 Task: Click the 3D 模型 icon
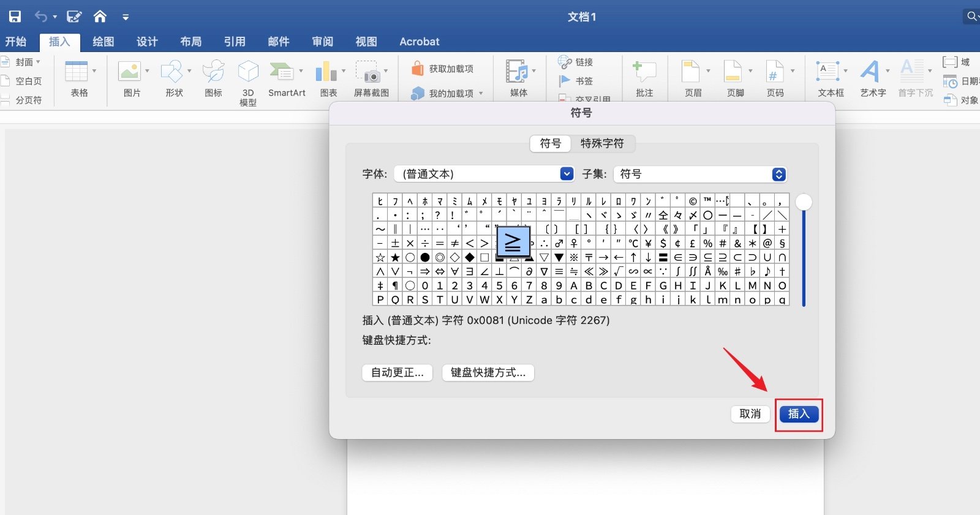tap(248, 71)
